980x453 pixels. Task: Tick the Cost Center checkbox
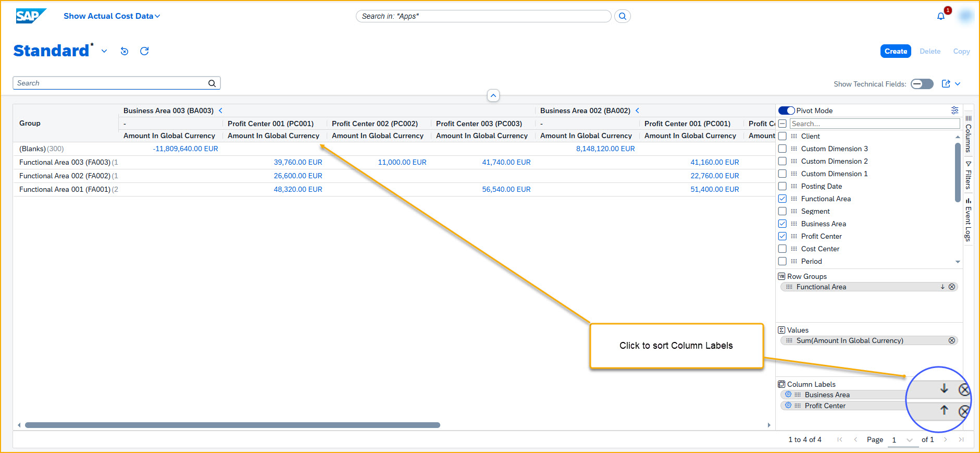coord(783,249)
